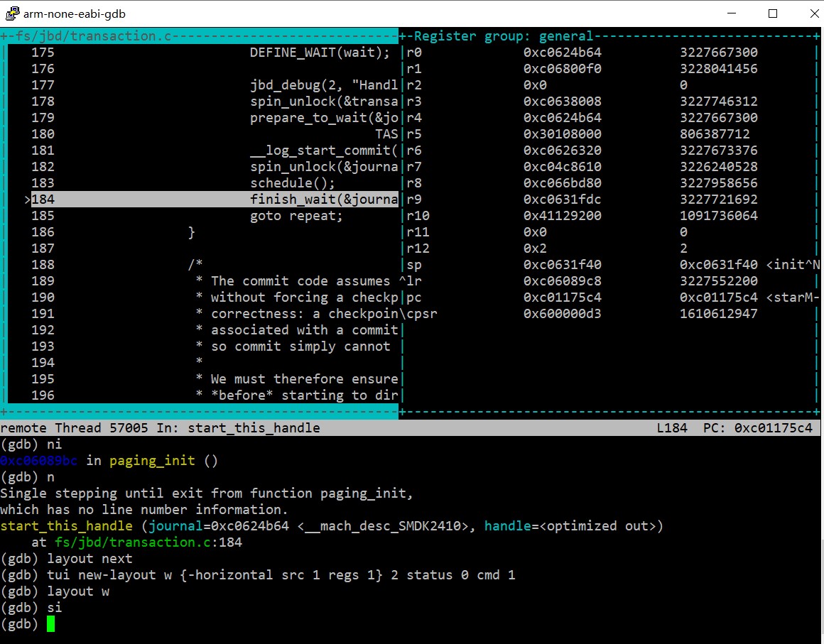Click the 'Register group: general' header
This screenshot has height=644, width=824.
click(504, 36)
